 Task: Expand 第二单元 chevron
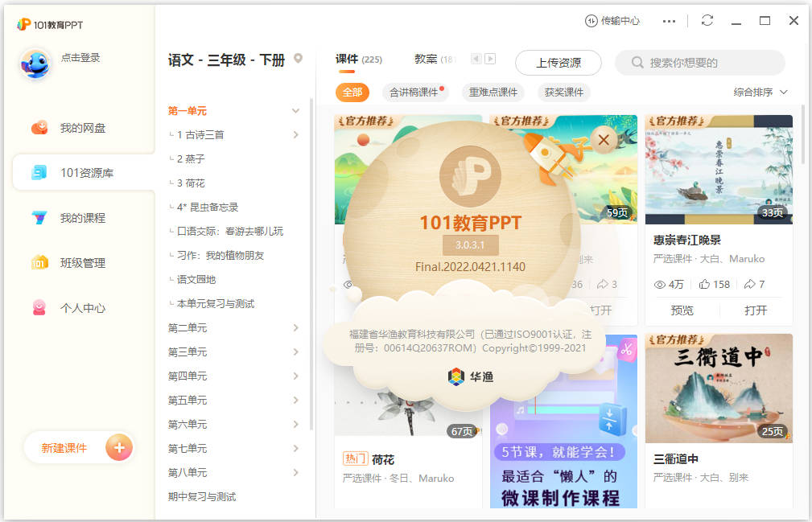click(x=295, y=328)
